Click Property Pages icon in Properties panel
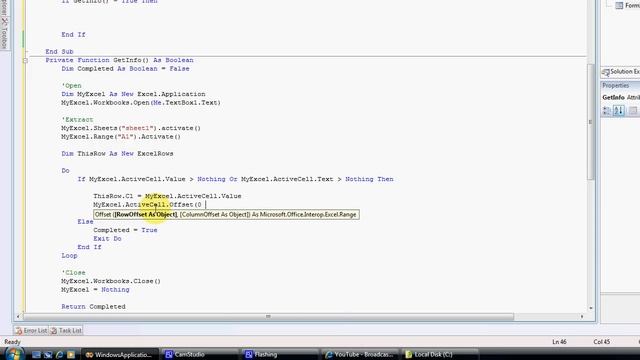This screenshot has height=360, width=640. tap(633, 111)
